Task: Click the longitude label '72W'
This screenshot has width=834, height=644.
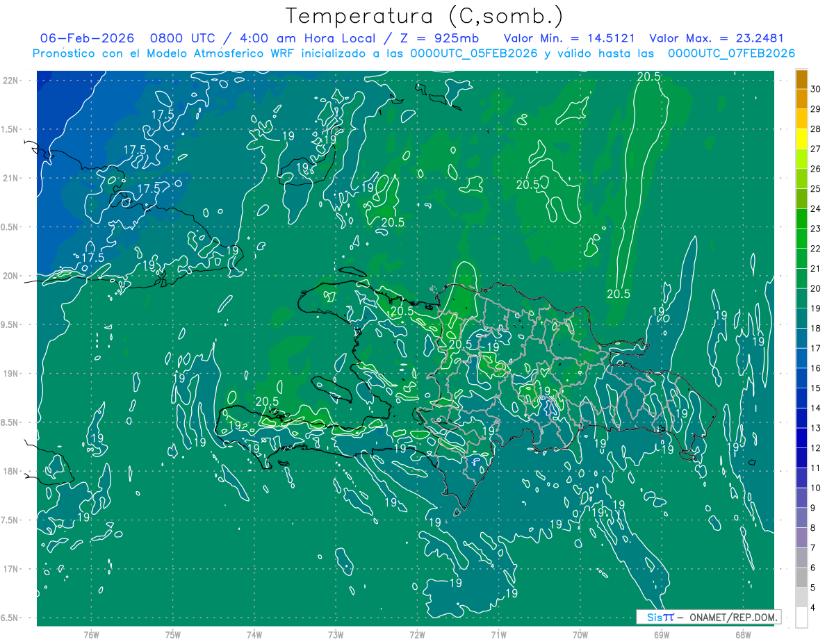Action: click(418, 634)
